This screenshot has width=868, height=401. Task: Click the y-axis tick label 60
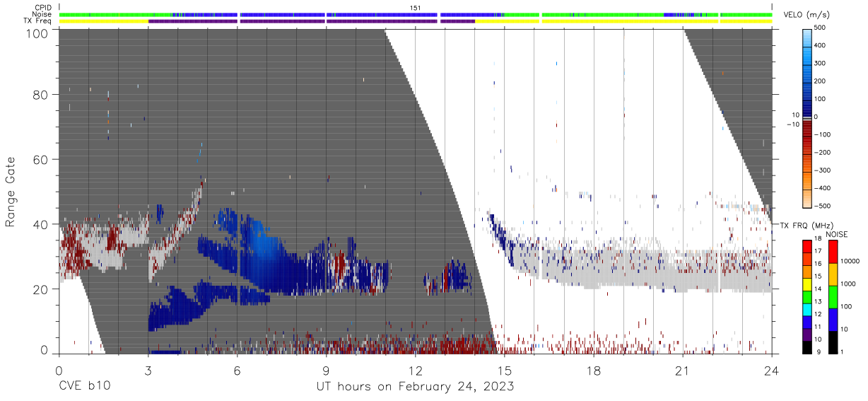point(42,159)
